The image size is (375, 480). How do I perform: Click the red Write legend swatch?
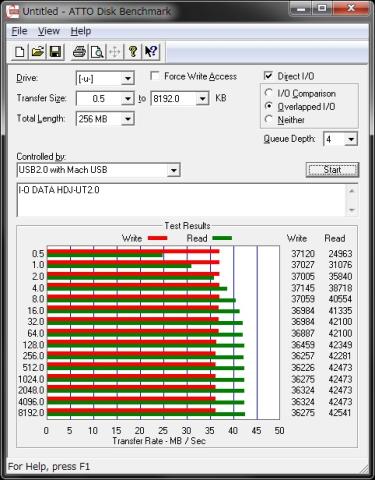(x=157, y=238)
